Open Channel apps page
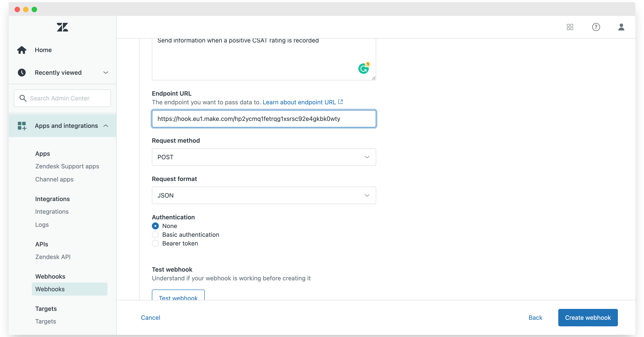The width and height of the screenshot is (644, 337). pyautogui.click(x=54, y=179)
